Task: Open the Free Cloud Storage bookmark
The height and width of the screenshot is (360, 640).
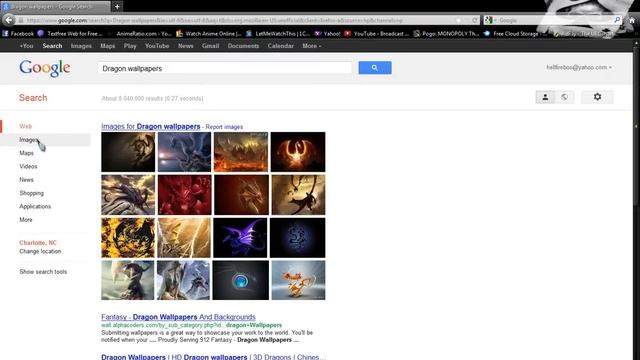Action: pos(516,33)
